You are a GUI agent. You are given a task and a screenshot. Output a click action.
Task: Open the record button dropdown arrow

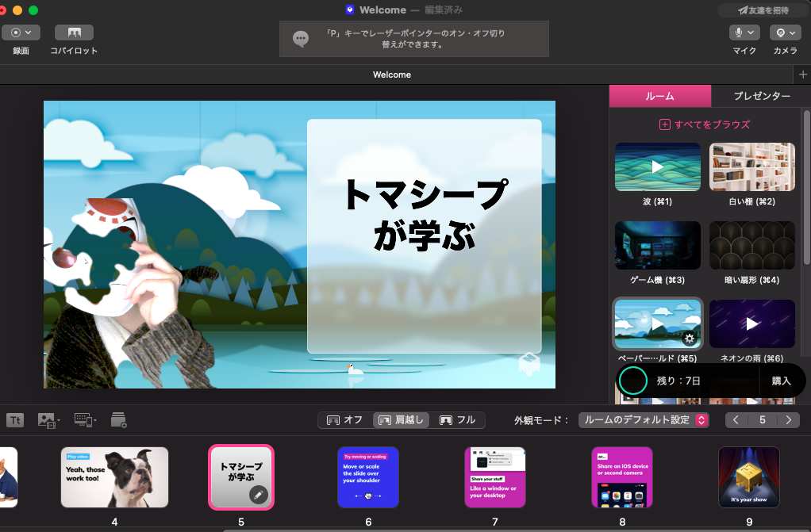[x=29, y=33]
